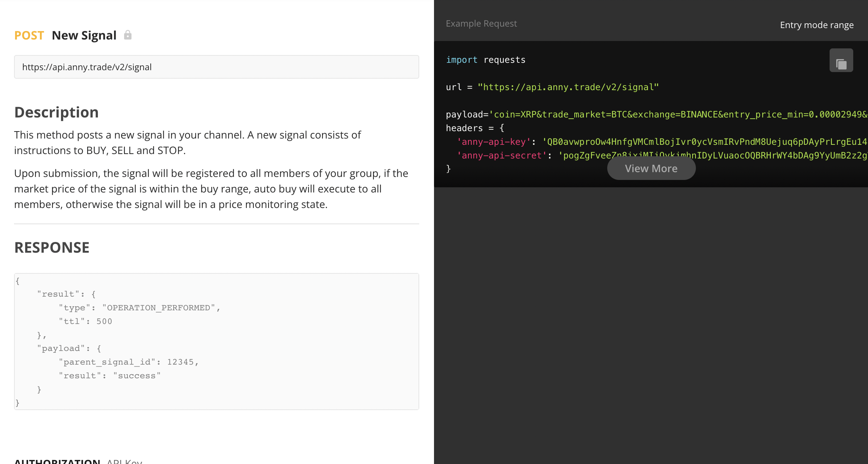Screen dimensions: 868x464
Task: Expand the code sample with View More
Action: [x=651, y=168]
